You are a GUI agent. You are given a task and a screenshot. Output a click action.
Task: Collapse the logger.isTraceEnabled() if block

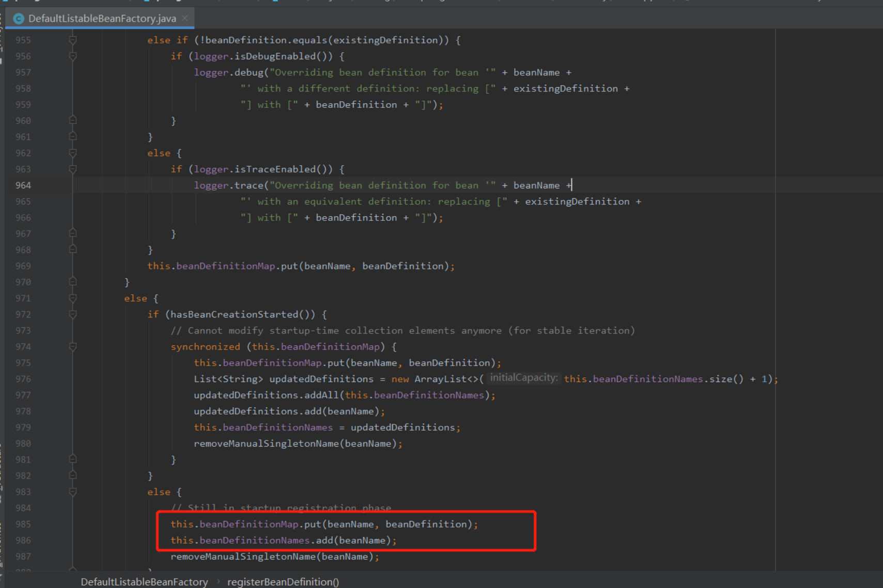coord(72,169)
